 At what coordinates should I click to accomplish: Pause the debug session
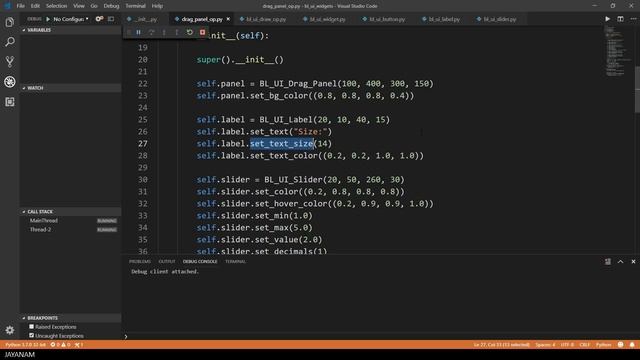tap(139, 32)
